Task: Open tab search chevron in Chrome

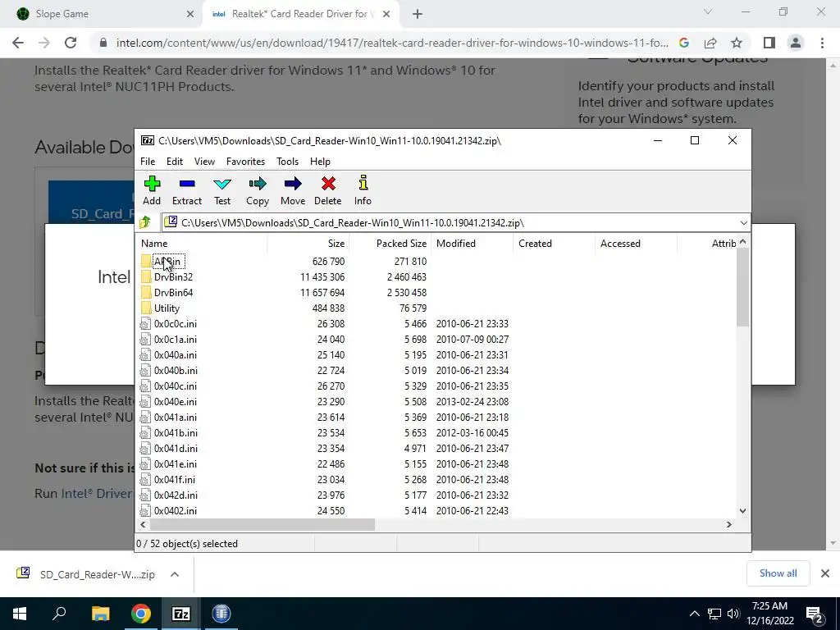Action: tap(708, 11)
